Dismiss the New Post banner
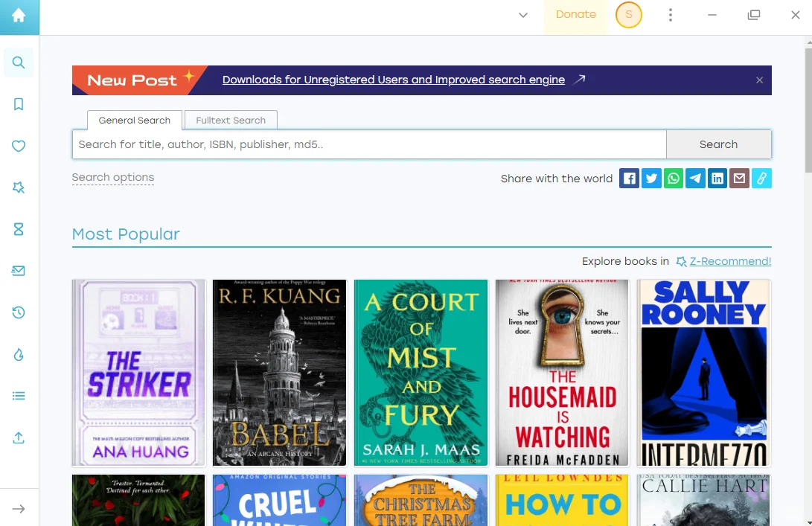 tap(760, 80)
